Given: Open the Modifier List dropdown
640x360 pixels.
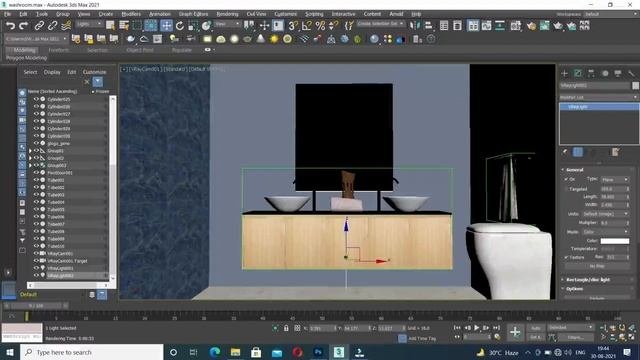Looking at the screenshot, I should (x=598, y=97).
